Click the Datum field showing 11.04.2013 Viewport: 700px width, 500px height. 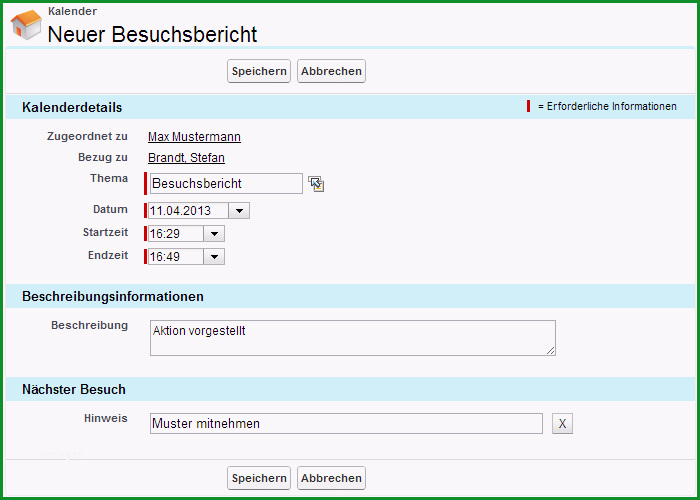(x=188, y=211)
